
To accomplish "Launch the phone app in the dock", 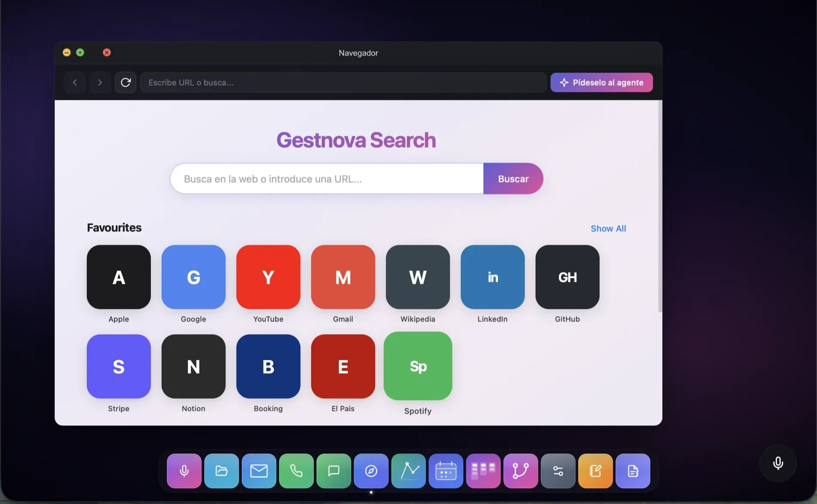I will [296, 471].
